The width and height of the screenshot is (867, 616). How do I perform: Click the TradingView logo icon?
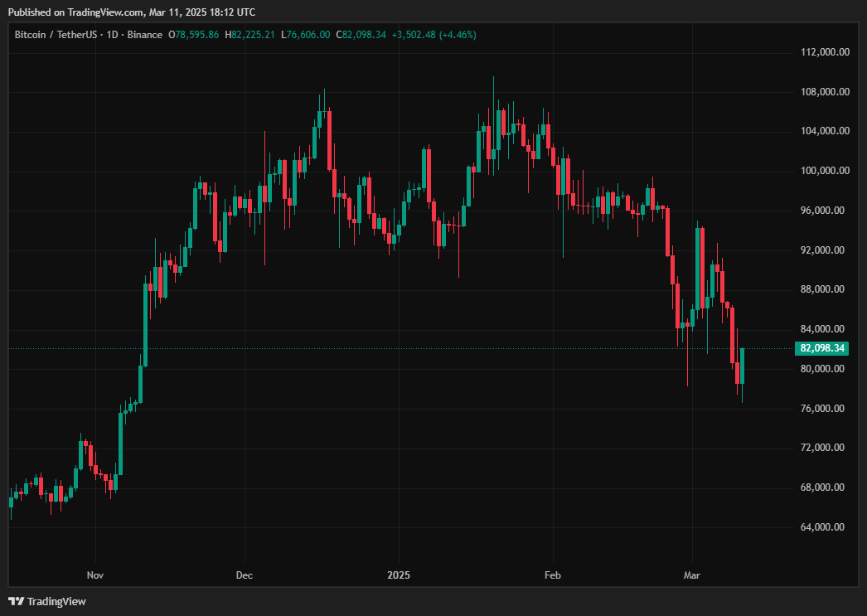click(16, 601)
